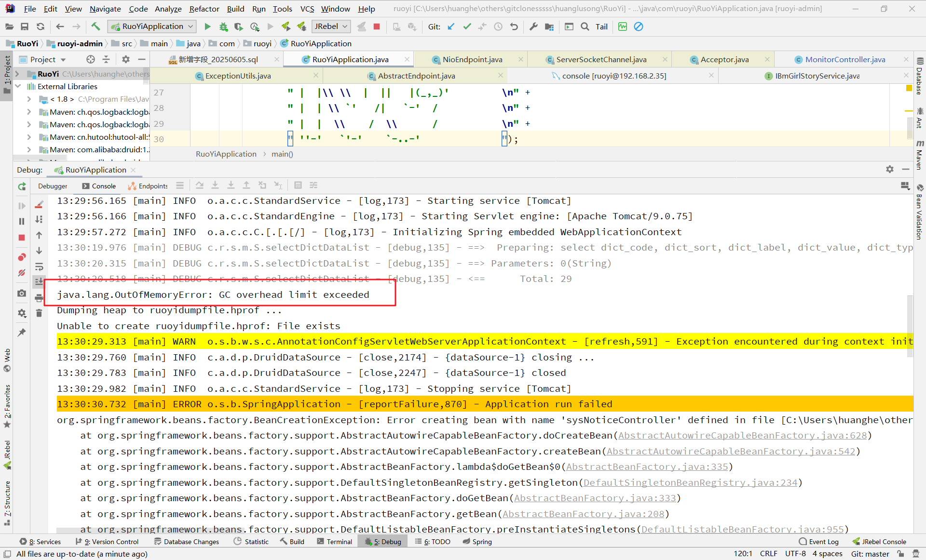This screenshot has height=560, width=926.
Task: Stop the debug session with red square
Action: 22,238
